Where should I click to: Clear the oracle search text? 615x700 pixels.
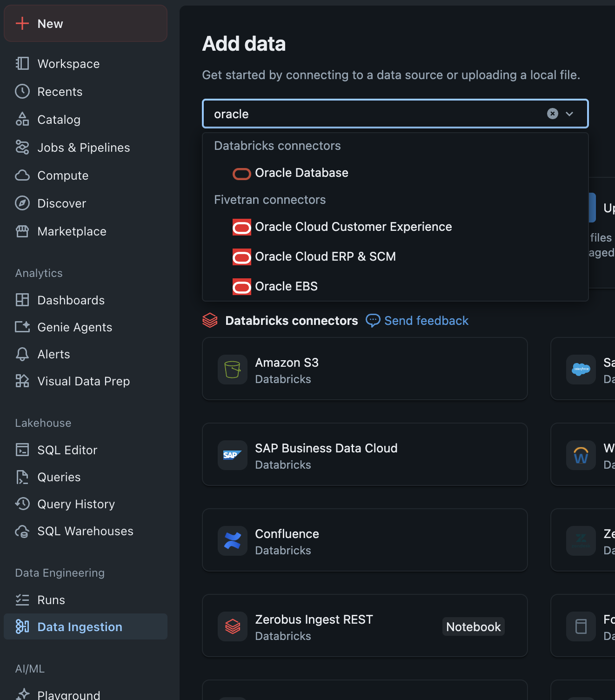click(x=553, y=114)
